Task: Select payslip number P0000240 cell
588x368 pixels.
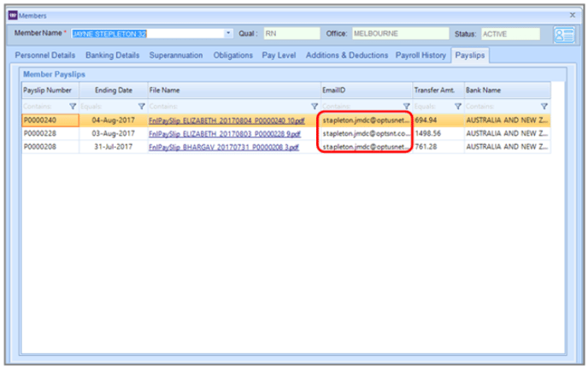Action: [x=50, y=120]
